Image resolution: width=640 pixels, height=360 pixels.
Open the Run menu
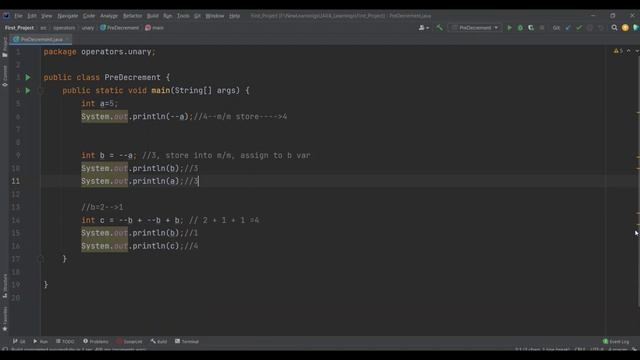pyautogui.click(x=167, y=16)
